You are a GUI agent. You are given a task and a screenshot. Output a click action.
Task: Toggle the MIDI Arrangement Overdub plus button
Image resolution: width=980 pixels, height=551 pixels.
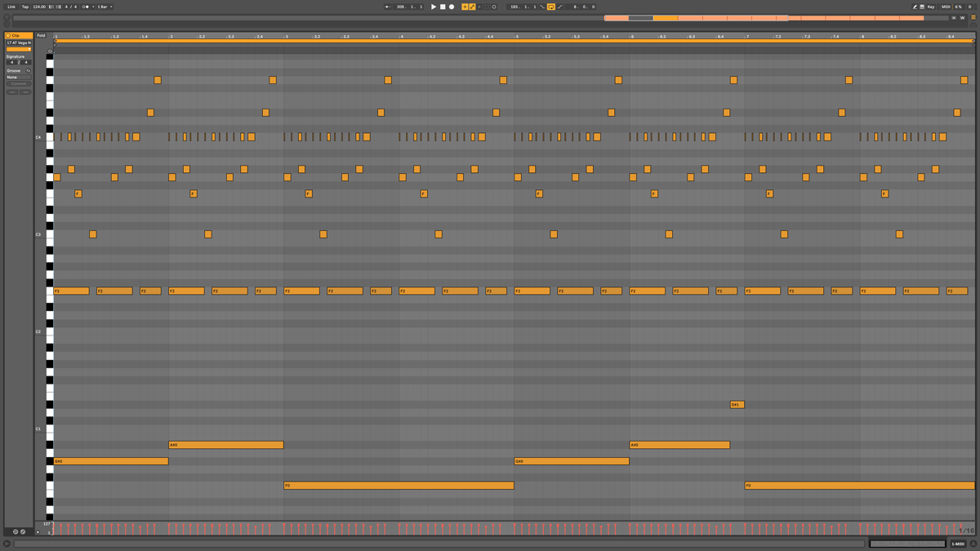465,7
